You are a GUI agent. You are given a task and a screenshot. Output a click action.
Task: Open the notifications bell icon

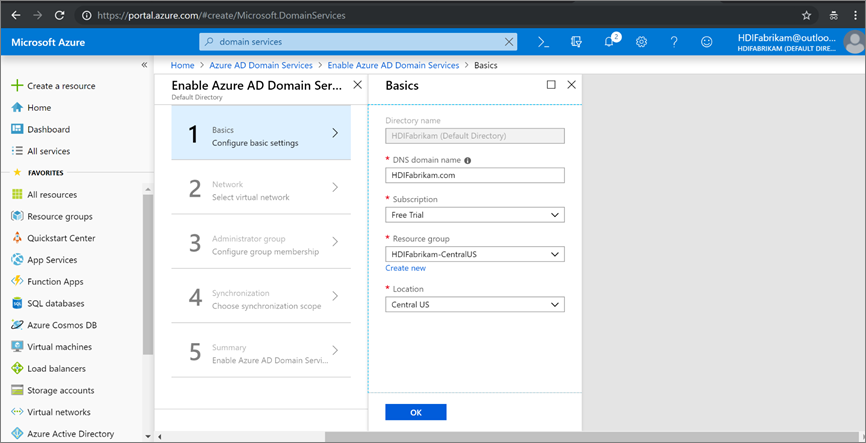click(x=609, y=42)
